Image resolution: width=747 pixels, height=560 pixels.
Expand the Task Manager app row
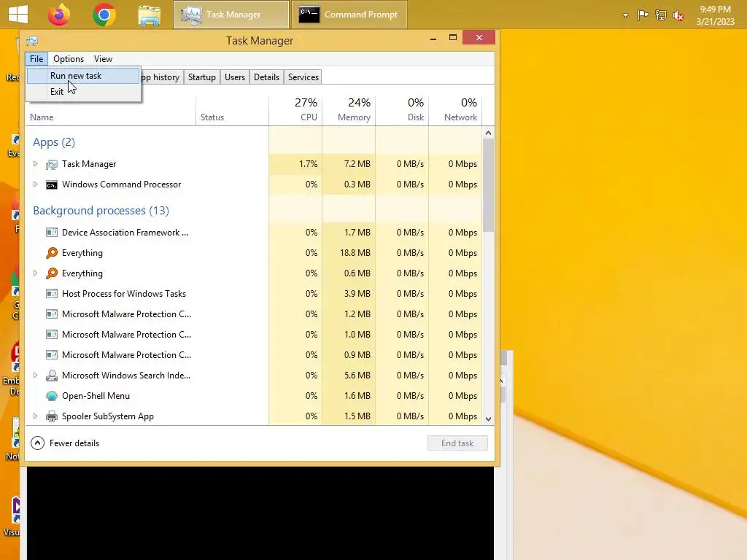[x=35, y=164]
